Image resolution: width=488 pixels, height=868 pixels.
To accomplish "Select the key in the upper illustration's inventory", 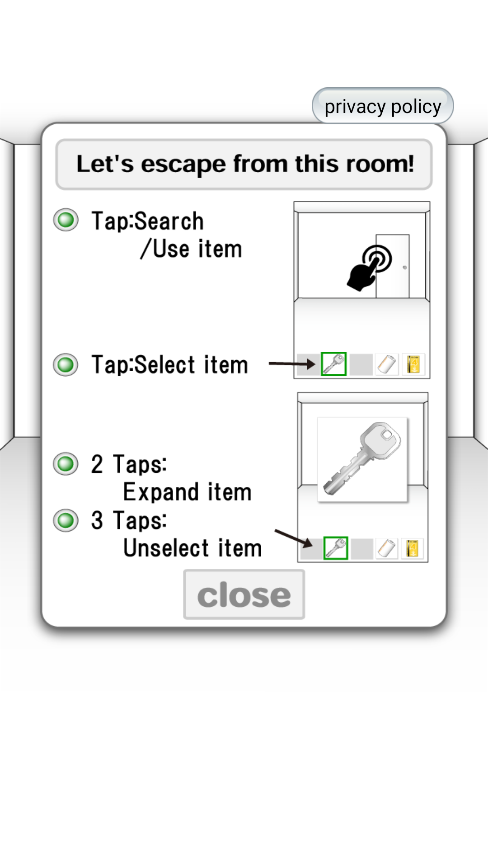I will pos(333,364).
